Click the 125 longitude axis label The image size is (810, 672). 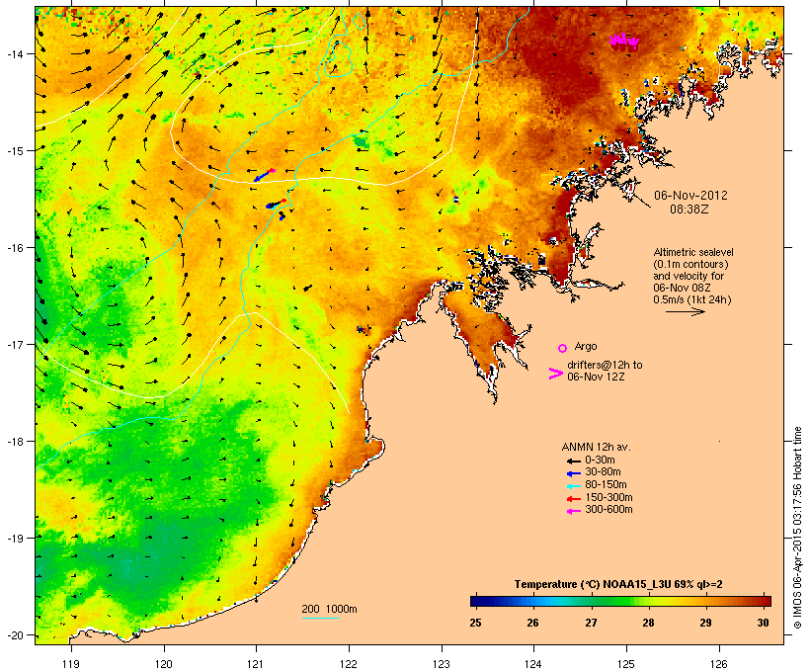626,664
